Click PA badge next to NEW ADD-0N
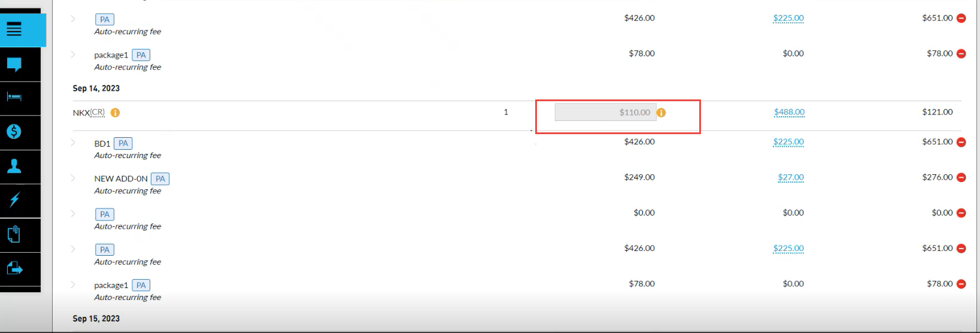This screenshot has height=333, width=980. click(x=160, y=178)
